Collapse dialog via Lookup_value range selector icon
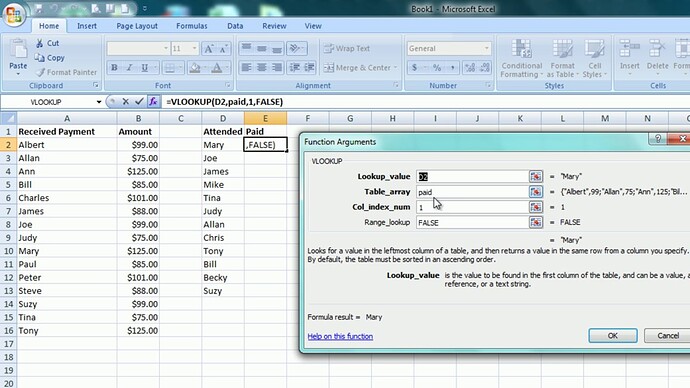Viewport: 690px width, 388px height. coord(536,176)
